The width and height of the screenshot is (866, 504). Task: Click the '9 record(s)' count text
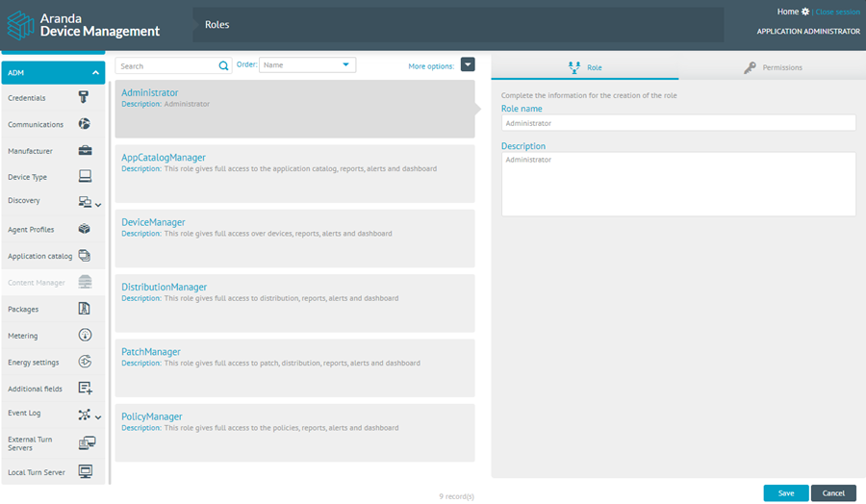point(456,496)
